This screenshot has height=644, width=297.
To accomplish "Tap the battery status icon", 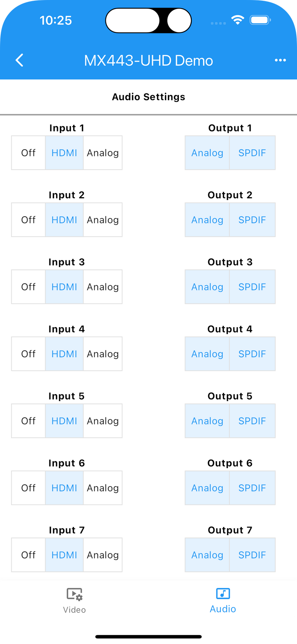I will (260, 20).
